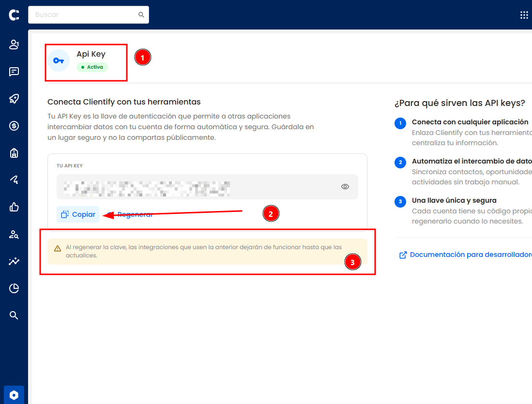Screen dimensions: 532x404
Task: Open the thumbs up sidebar icon
Action: pos(14,207)
